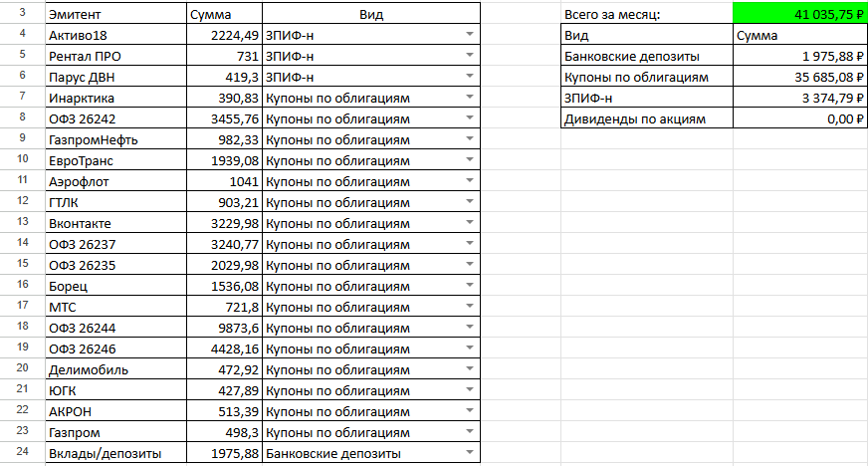The height and width of the screenshot is (466, 868).
Task: Open the dropdown arrow for ОФЗ 26244
Action: click(470, 327)
